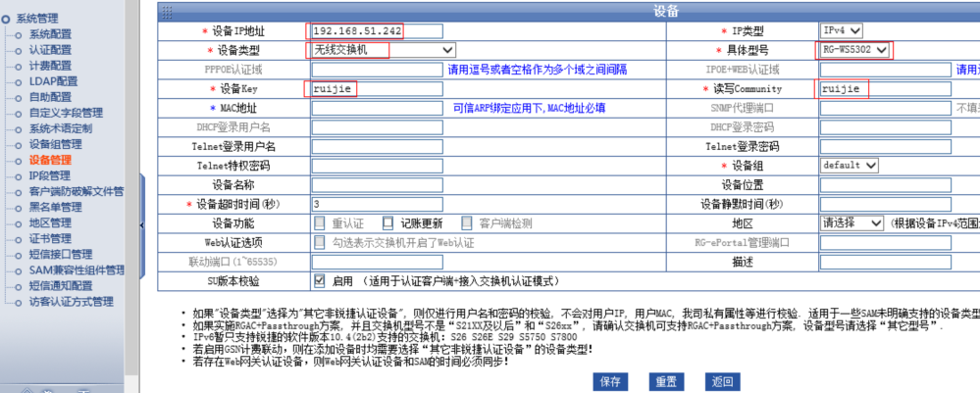Click the 保存 button
This screenshot has height=393, width=980.
(x=609, y=381)
